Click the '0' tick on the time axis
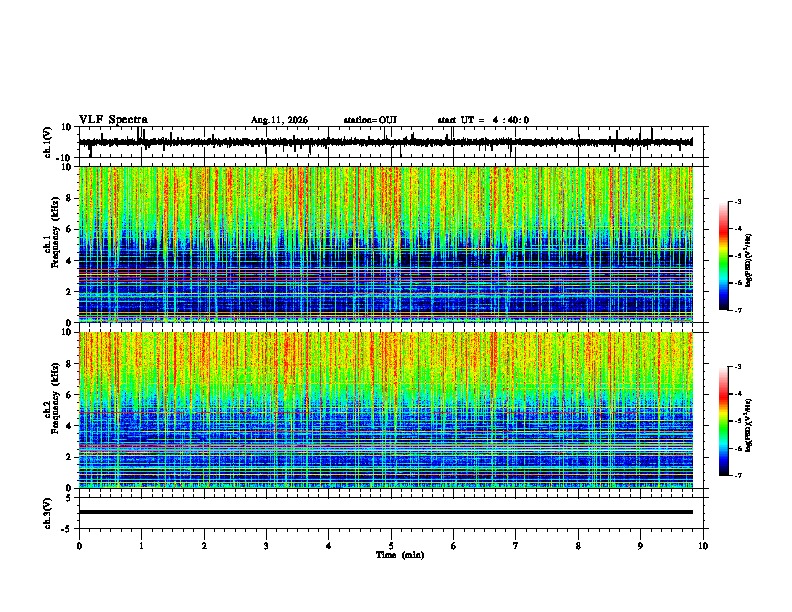The height and width of the screenshot is (612, 792). point(79,546)
